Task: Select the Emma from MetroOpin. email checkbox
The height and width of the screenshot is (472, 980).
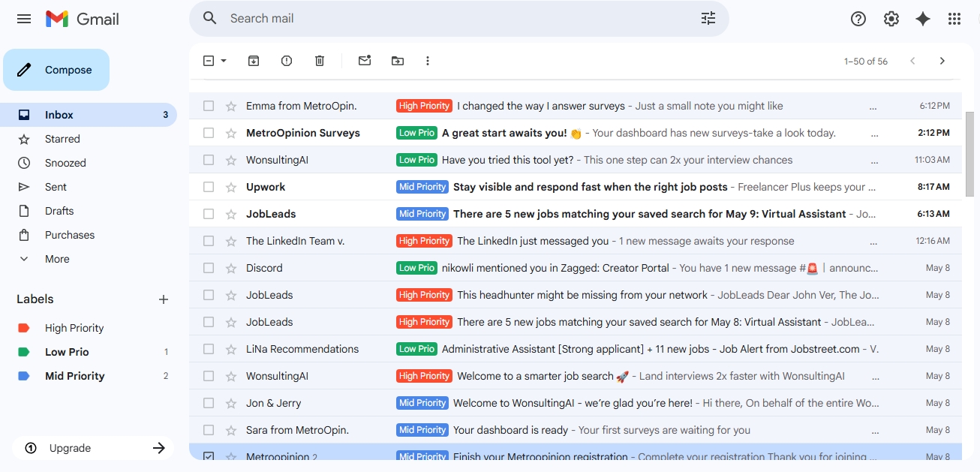Action: 209,106
